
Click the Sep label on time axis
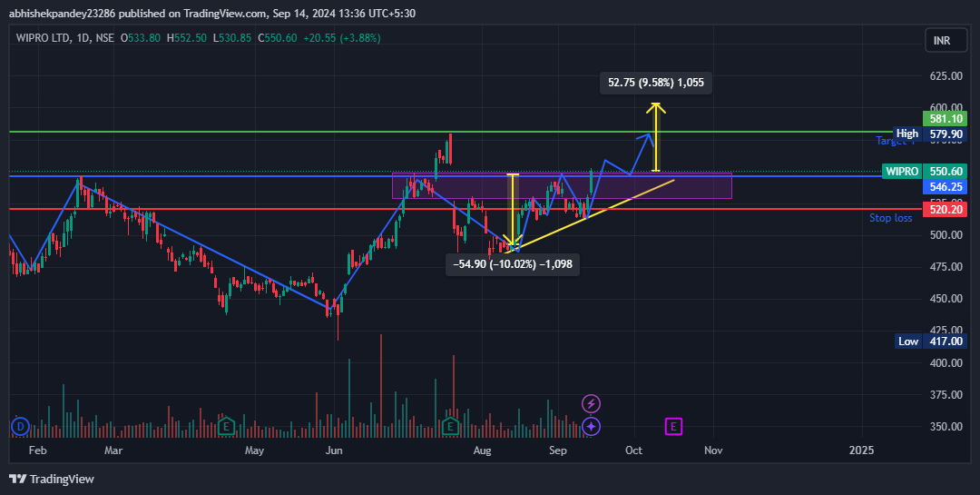[558, 450]
